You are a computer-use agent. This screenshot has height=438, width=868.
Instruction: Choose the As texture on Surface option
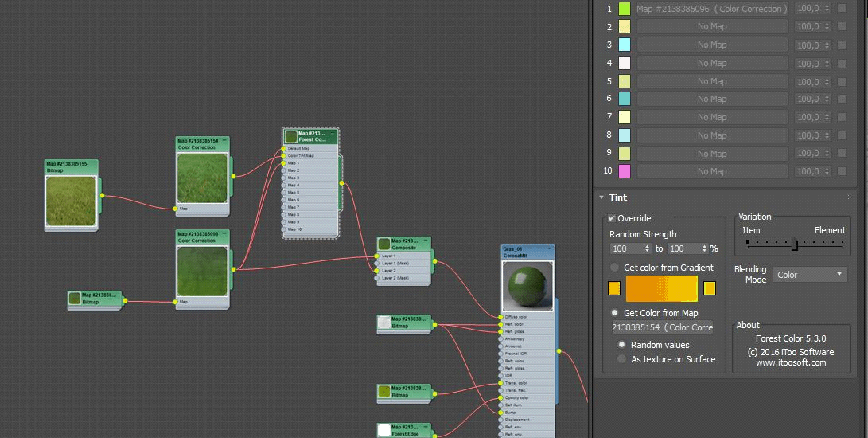[622, 359]
